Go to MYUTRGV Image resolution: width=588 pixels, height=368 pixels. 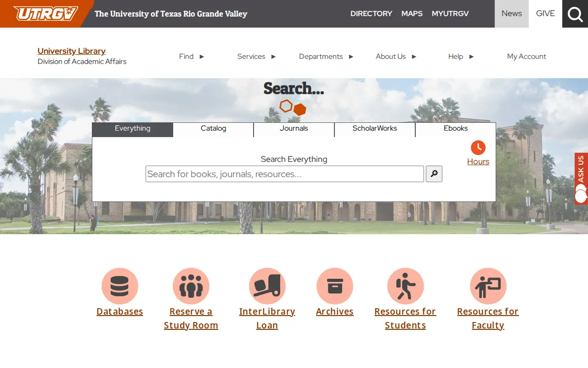click(x=450, y=14)
